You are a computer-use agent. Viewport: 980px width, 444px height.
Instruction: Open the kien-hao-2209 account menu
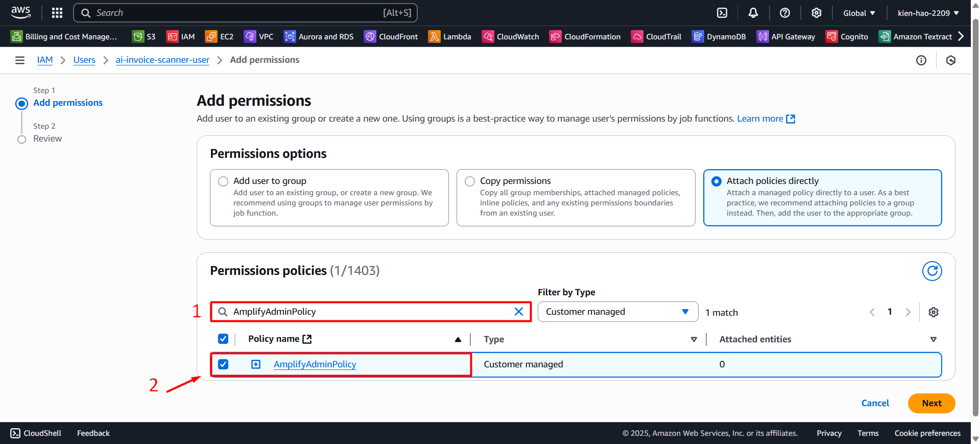click(x=928, y=13)
